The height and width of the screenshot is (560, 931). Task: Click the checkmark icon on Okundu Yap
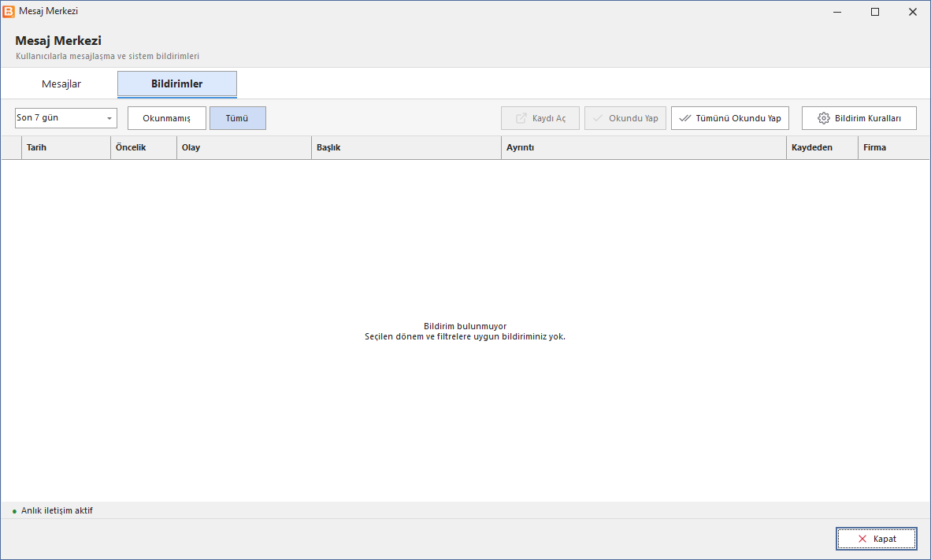tap(598, 118)
